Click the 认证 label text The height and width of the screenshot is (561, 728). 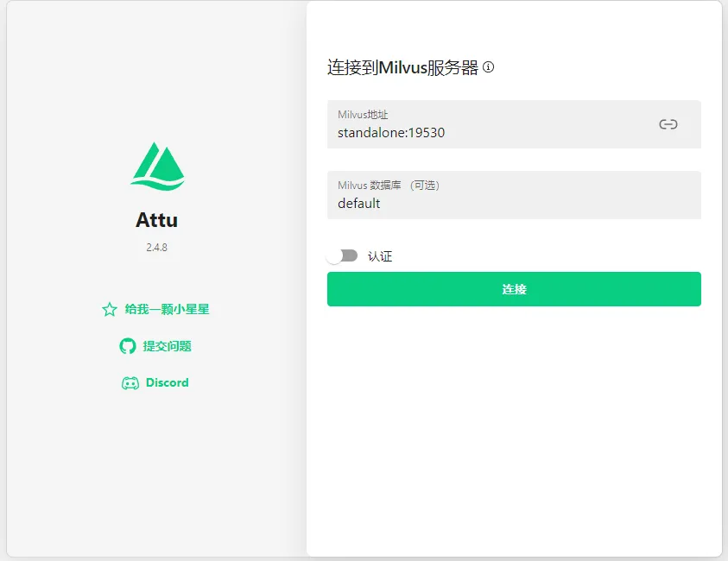[x=380, y=256]
